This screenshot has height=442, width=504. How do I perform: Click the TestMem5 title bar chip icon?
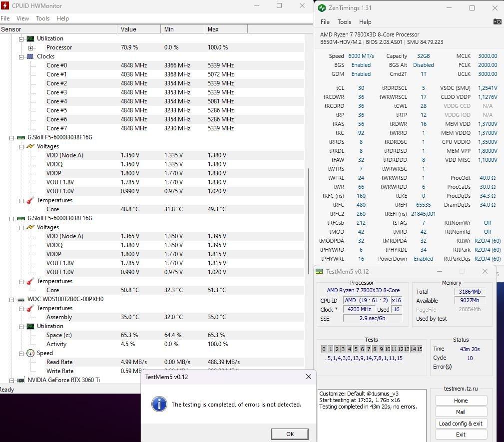[x=319, y=271]
